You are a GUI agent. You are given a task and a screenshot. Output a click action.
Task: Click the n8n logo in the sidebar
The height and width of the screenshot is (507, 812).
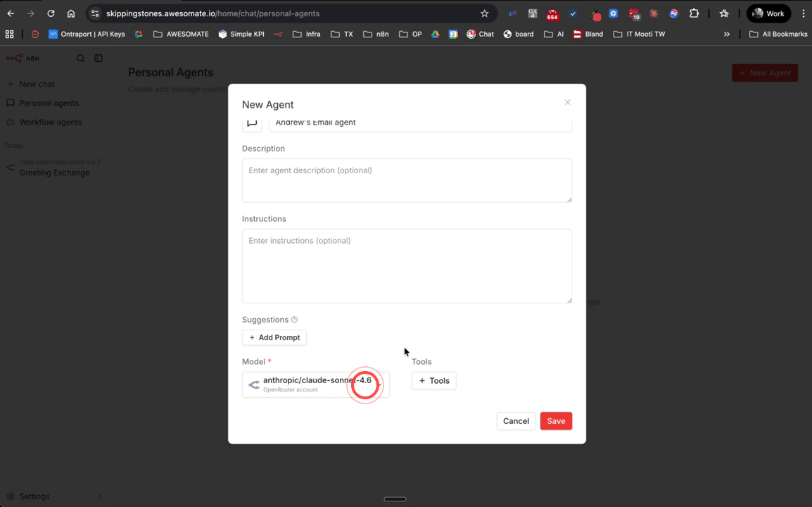coord(23,58)
